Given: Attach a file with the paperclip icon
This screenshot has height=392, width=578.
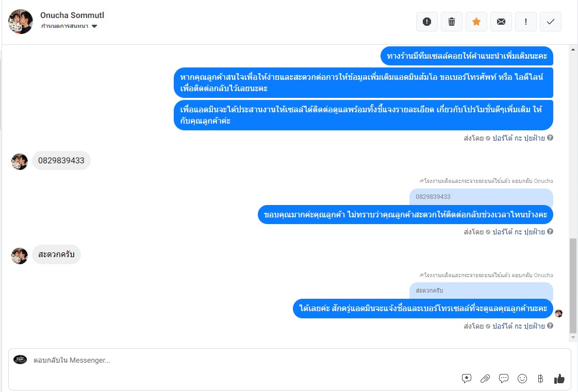Looking at the screenshot, I should pyautogui.click(x=485, y=379).
